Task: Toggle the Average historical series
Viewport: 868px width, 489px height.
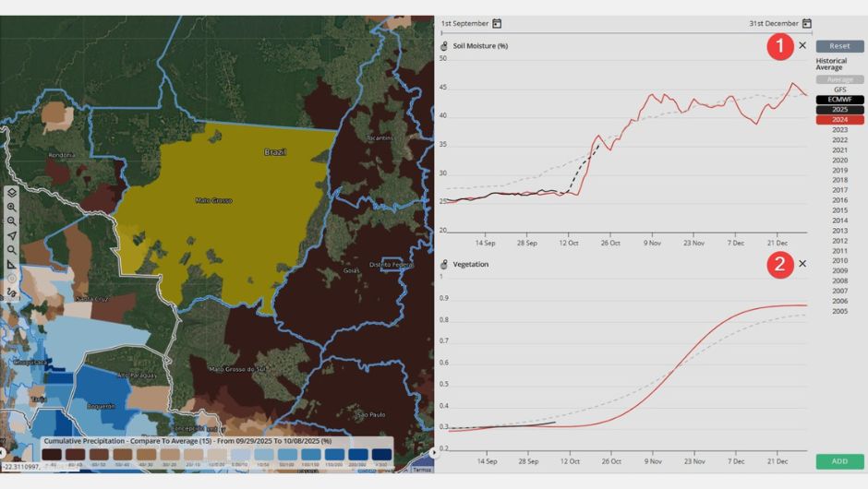Action: (839, 79)
